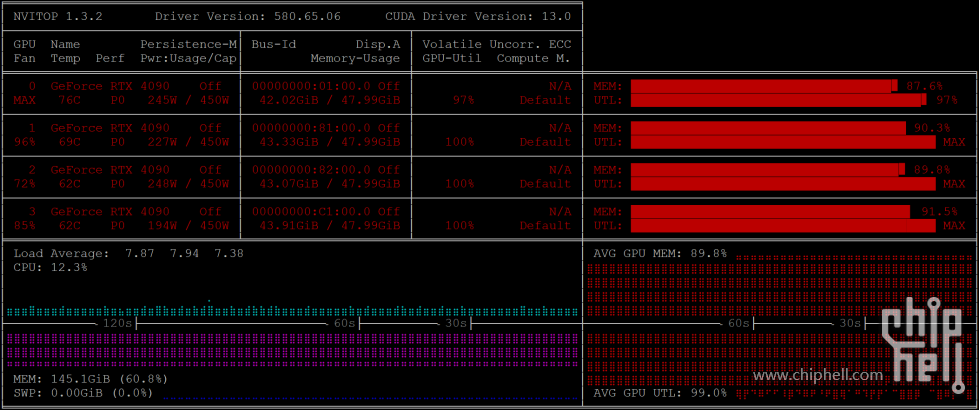
Task: Click the 43.91GiB / 47.99GiB memory value
Action: (329, 225)
